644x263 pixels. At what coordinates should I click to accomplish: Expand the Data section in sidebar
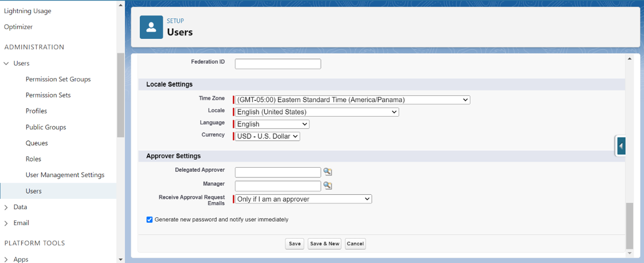6,208
